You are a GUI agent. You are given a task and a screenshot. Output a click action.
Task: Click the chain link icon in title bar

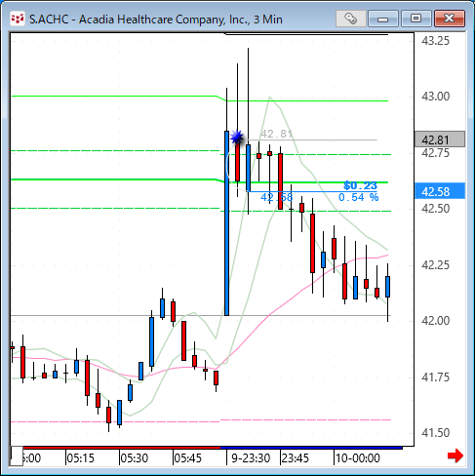(x=350, y=19)
